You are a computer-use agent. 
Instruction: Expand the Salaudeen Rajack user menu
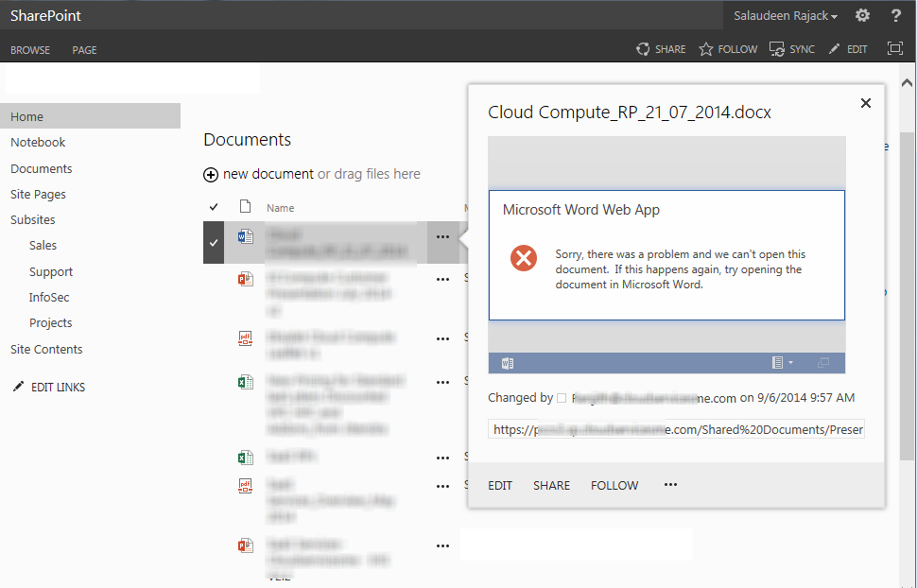pyautogui.click(x=786, y=16)
